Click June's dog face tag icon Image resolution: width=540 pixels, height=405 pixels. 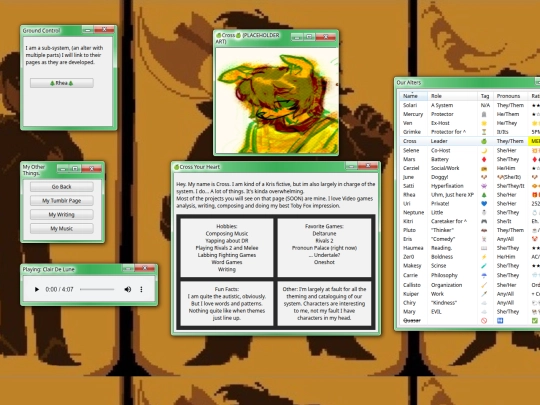pyautogui.click(x=484, y=177)
